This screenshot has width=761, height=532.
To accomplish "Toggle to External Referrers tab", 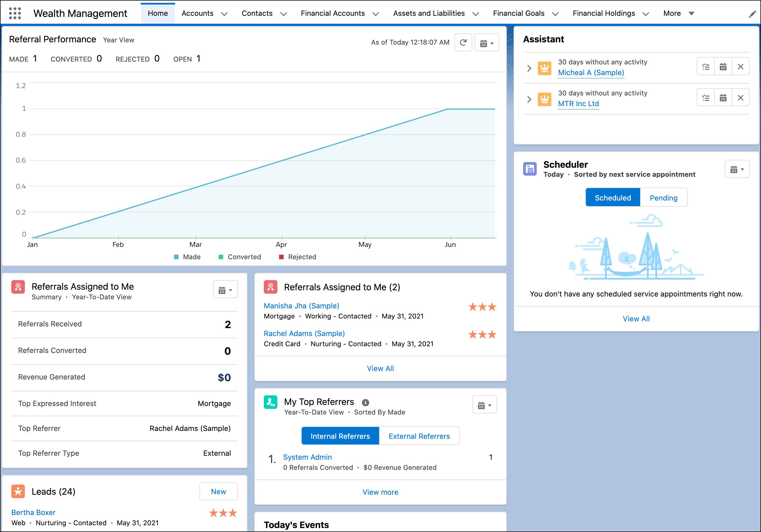I will pyautogui.click(x=420, y=436).
